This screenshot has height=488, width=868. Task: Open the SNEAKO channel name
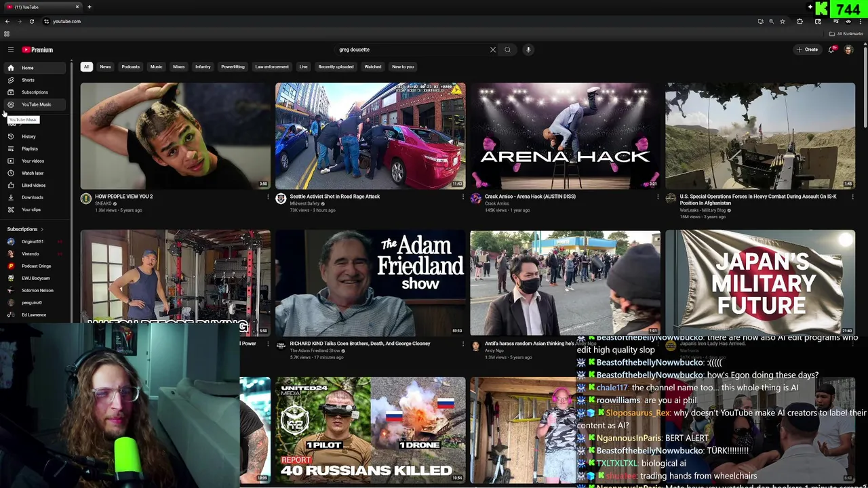(x=104, y=203)
